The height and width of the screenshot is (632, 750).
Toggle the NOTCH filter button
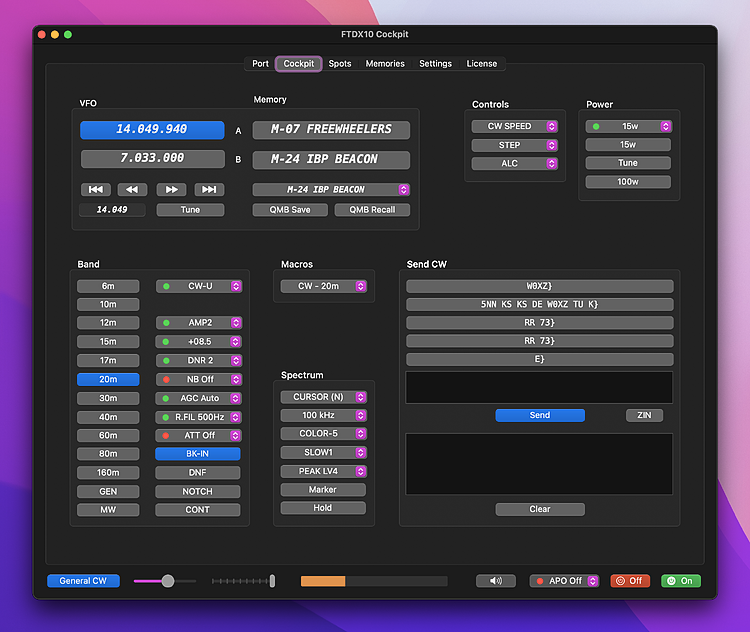198,491
